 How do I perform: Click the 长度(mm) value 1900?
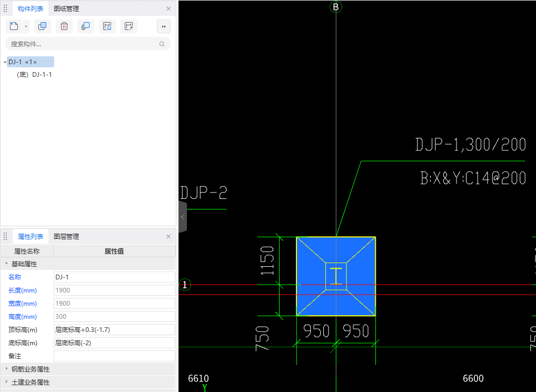tap(114, 290)
